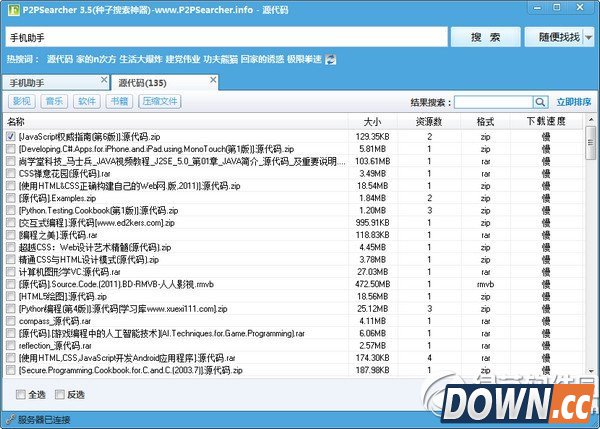Select the Secure.Programming.Cookbook row name

click(x=130, y=370)
